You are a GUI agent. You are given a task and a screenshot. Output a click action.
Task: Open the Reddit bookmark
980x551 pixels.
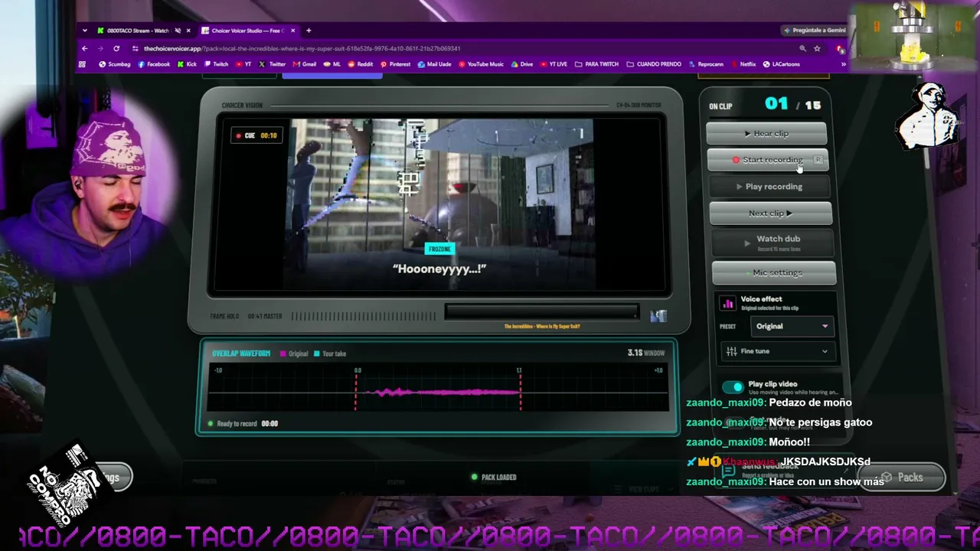[x=361, y=64]
